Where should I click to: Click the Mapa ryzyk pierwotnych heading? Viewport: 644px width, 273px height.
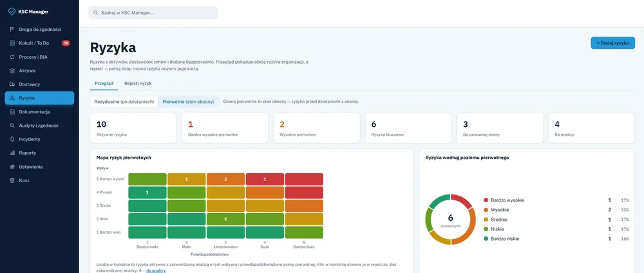pos(122,157)
